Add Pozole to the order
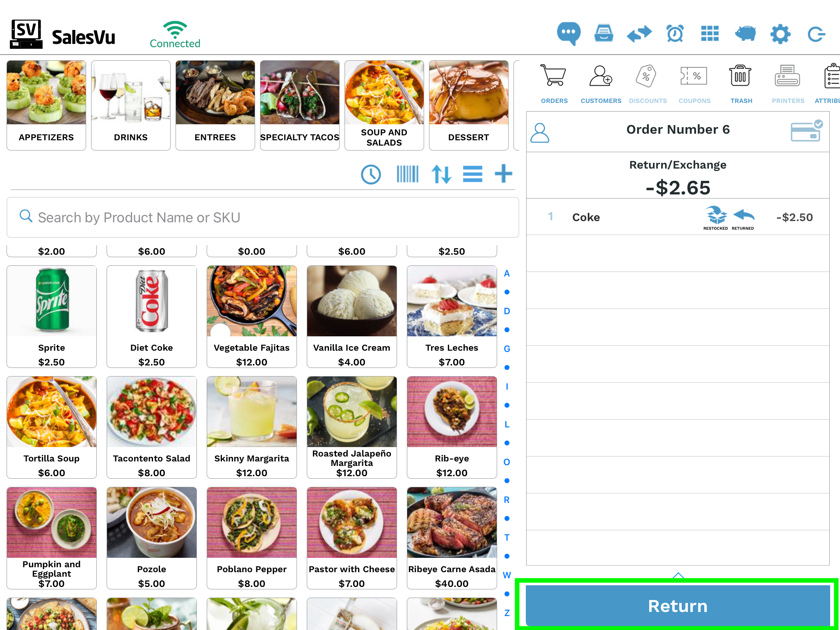 pyautogui.click(x=152, y=538)
